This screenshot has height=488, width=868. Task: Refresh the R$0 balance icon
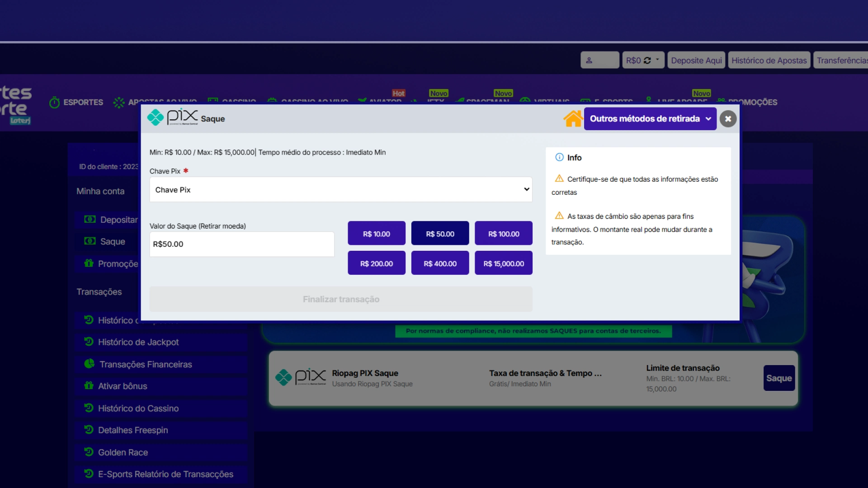pos(647,61)
